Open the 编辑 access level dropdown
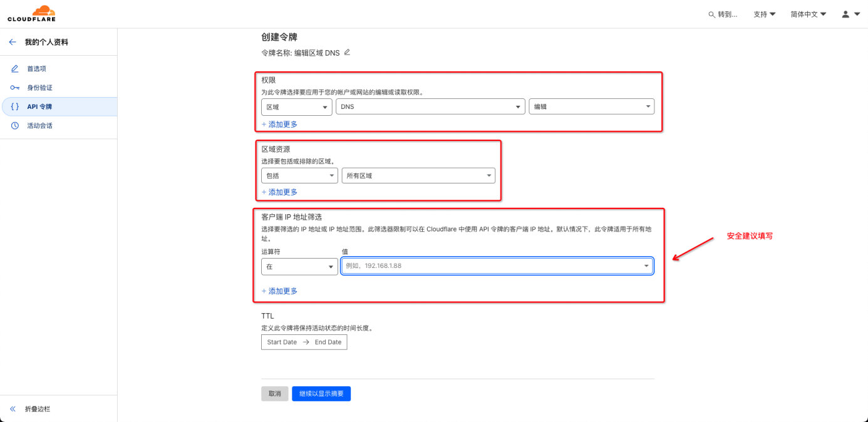 pos(591,106)
